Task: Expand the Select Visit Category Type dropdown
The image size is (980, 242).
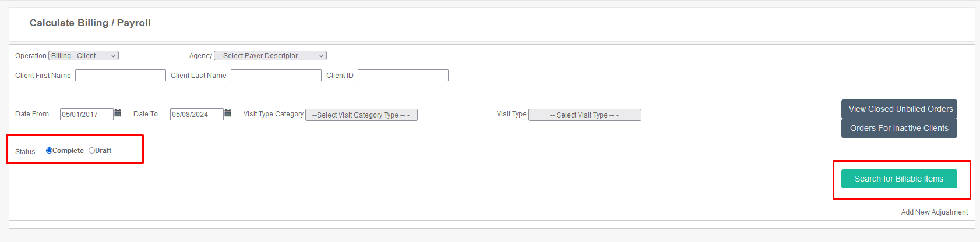Action: [361, 115]
